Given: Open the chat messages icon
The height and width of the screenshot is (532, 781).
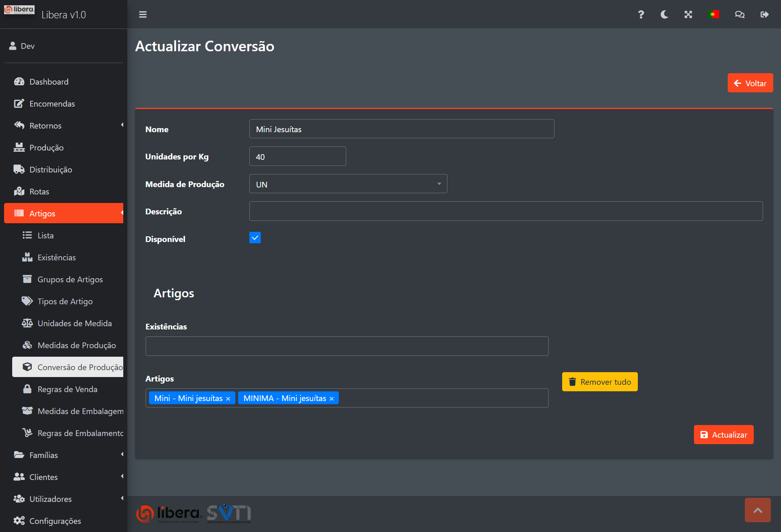Looking at the screenshot, I should point(740,15).
